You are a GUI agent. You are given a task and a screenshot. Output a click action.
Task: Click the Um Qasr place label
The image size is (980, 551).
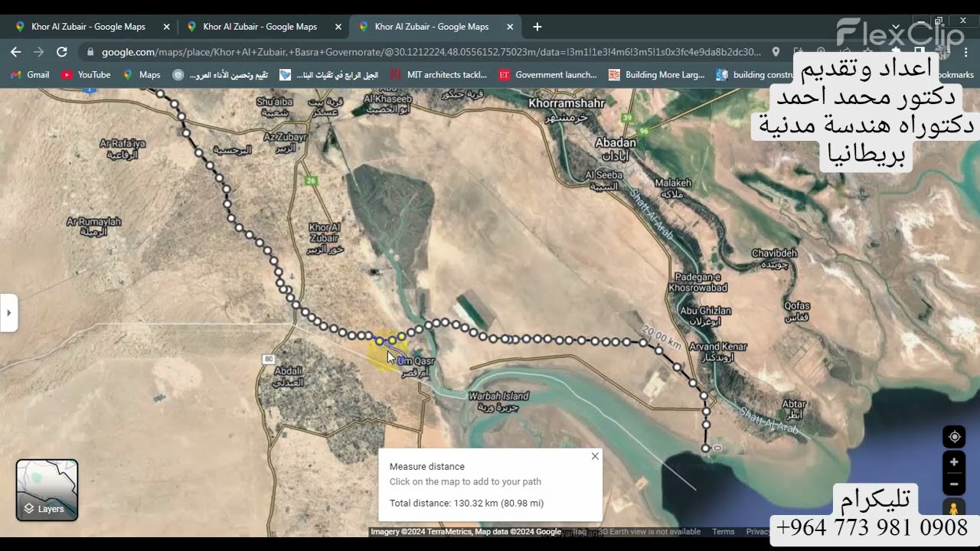click(x=416, y=366)
